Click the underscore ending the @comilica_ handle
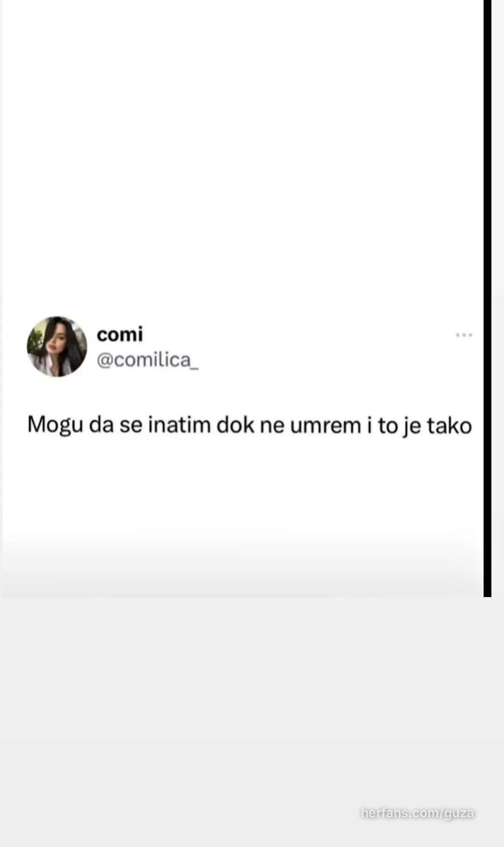504x847 pixels. coord(195,368)
